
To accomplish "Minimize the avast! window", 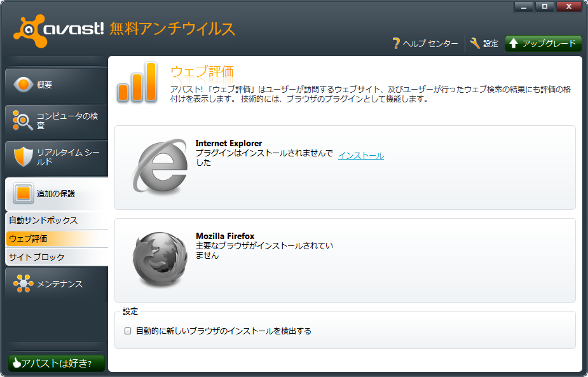I will [x=524, y=7].
